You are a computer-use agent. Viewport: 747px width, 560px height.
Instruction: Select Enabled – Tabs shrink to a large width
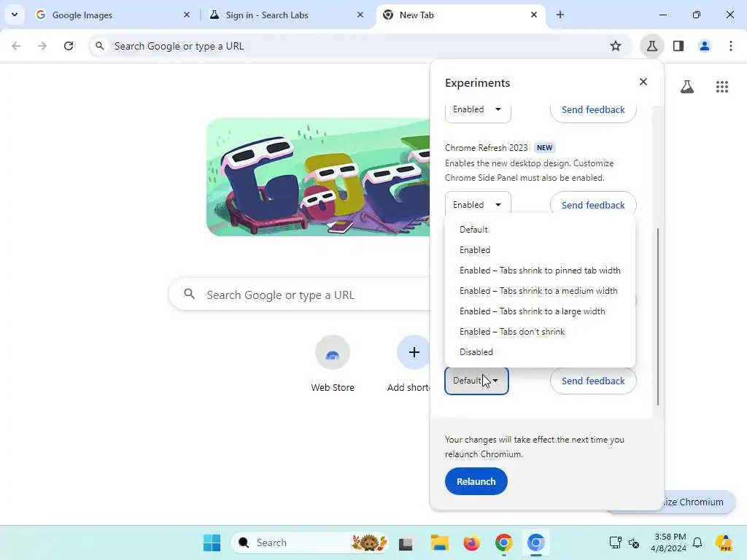click(x=540, y=311)
